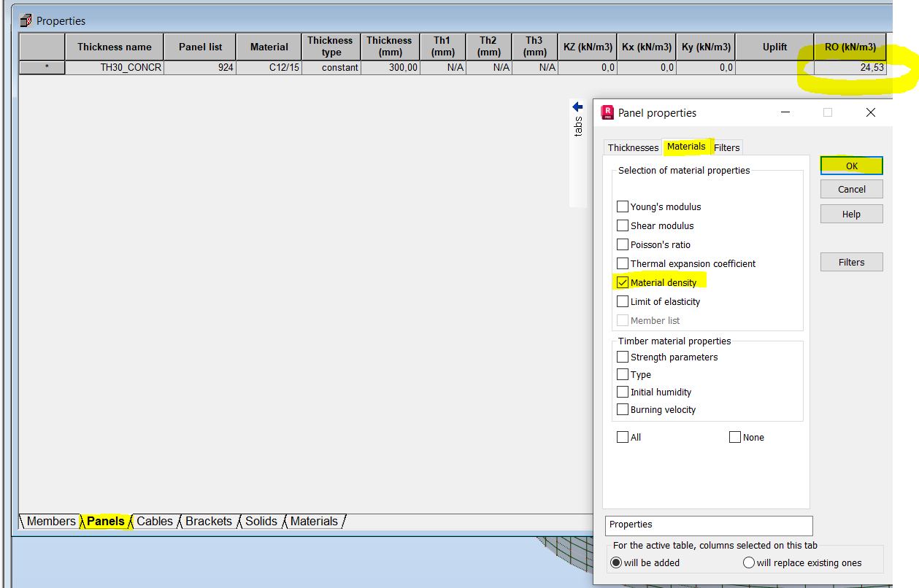Switch to the Thicknesses tab
Viewport: 919px width, 588px height.
(x=632, y=147)
